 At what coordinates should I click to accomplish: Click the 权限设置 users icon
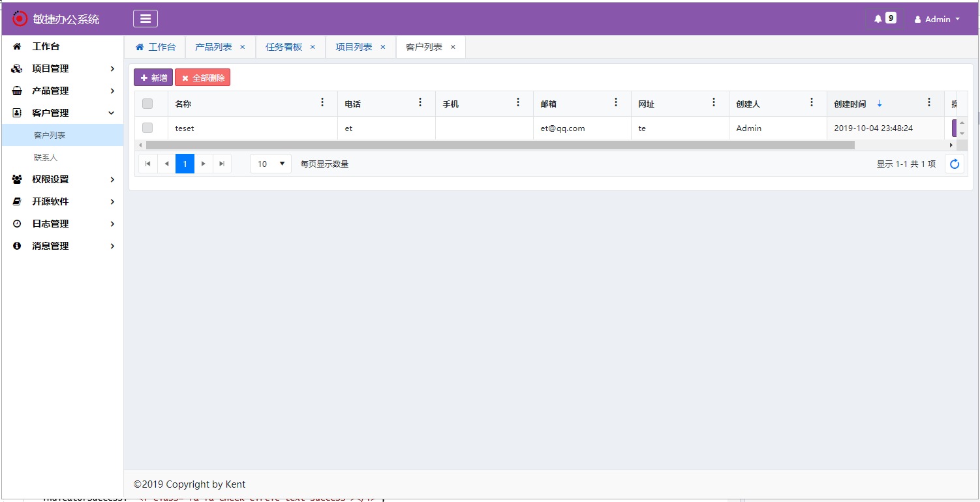(x=17, y=179)
